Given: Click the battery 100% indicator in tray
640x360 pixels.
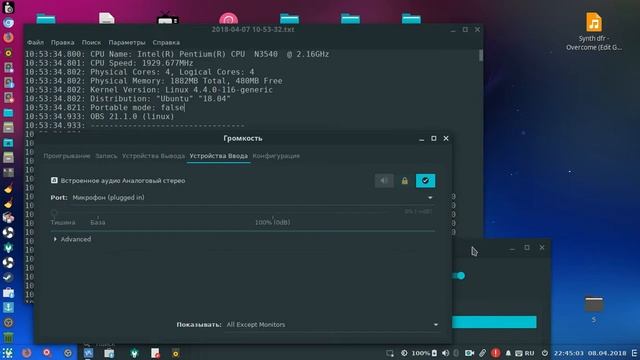Looking at the screenshot, I should (424, 353).
